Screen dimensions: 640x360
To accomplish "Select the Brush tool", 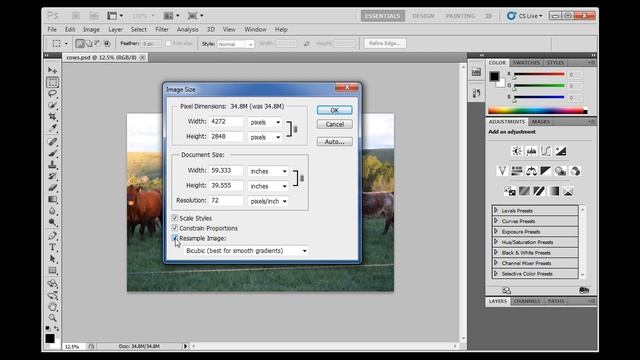I will click(x=52, y=153).
